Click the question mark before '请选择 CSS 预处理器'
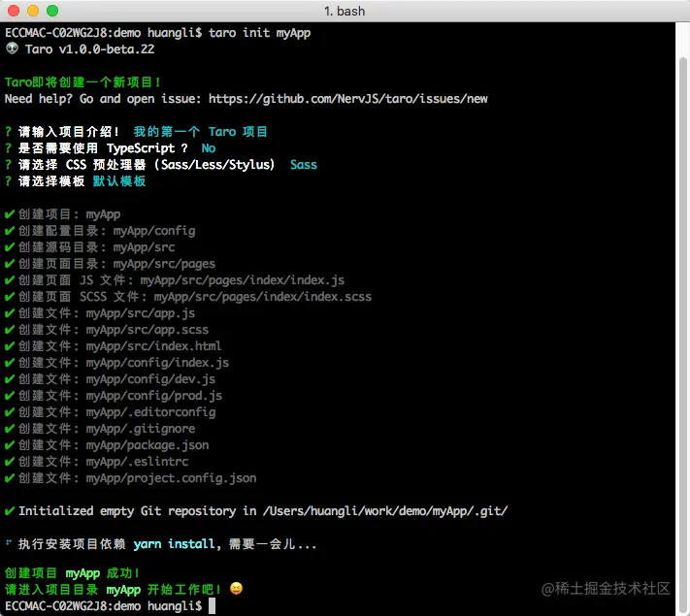 pyautogui.click(x=8, y=165)
